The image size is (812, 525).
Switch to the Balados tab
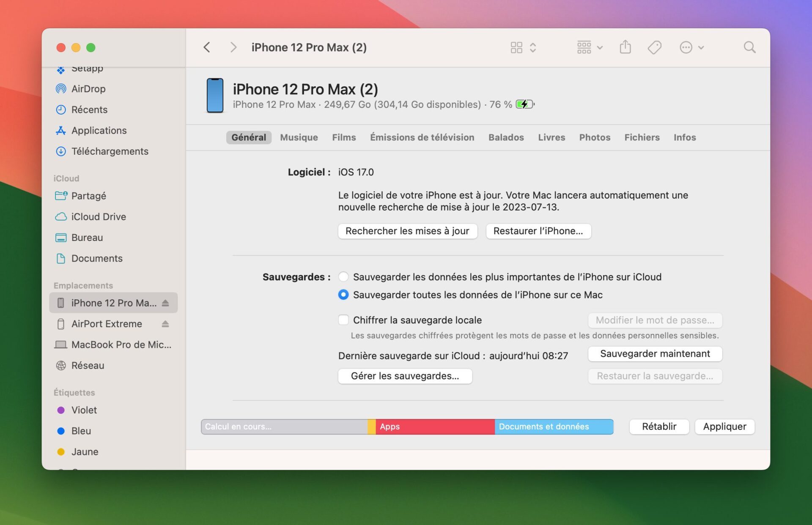click(506, 137)
